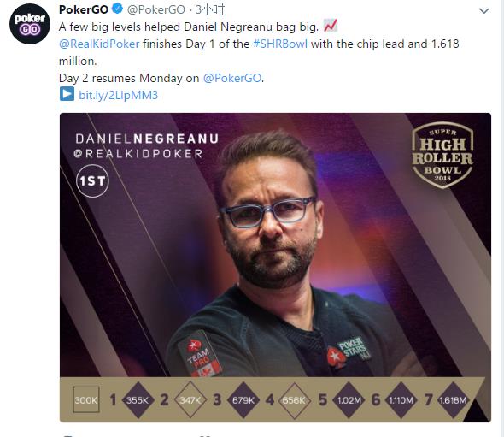Click the level 5 diamond showing 1.02M
Screen dimensions: 504x437
click(x=349, y=400)
